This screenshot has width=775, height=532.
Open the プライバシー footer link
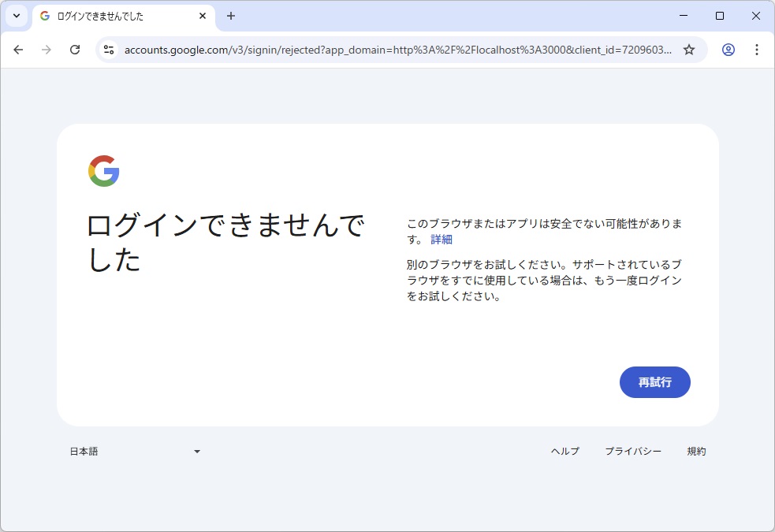[x=633, y=452]
